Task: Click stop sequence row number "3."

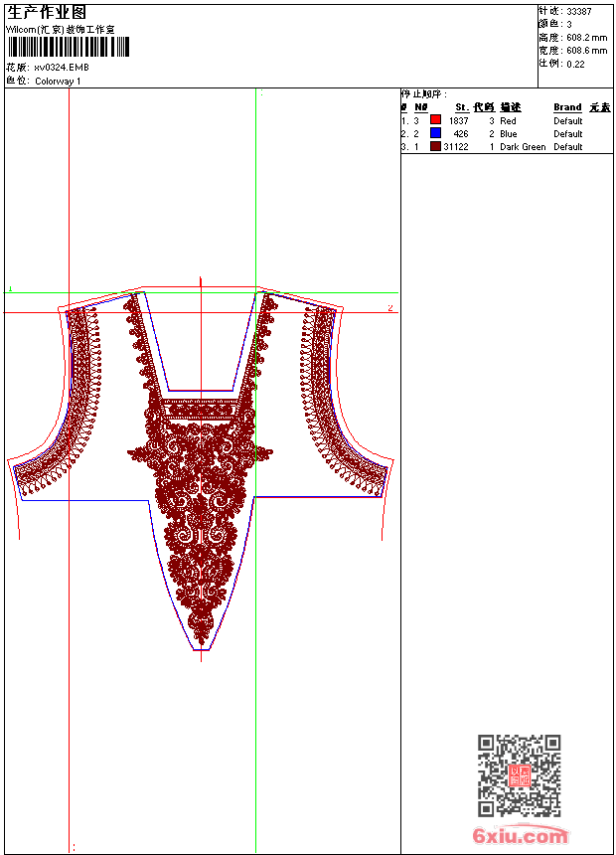Action: [404, 147]
